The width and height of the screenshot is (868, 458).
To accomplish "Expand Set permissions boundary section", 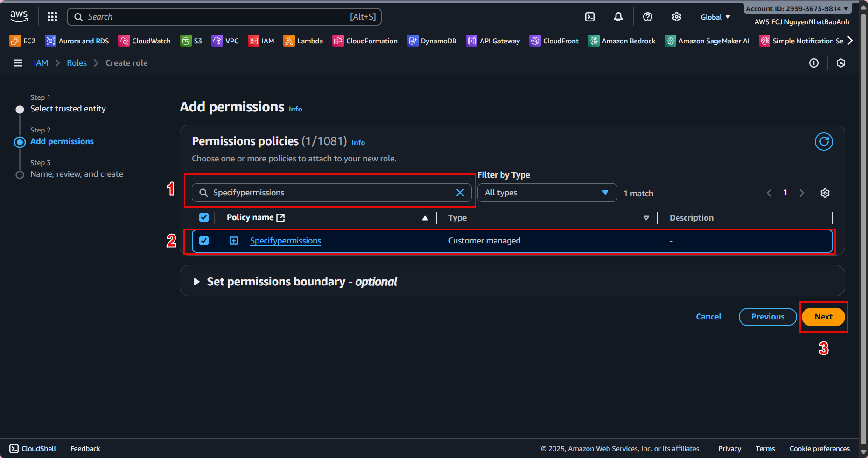I will (x=197, y=282).
